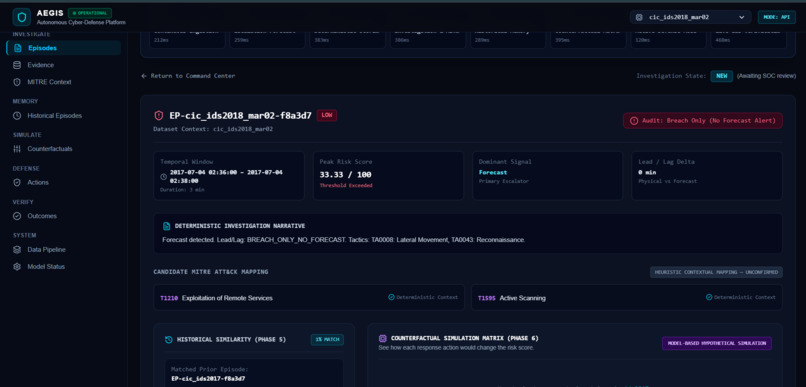806x387 pixels.
Task: Click the 212ms latency value
Action: (161, 40)
